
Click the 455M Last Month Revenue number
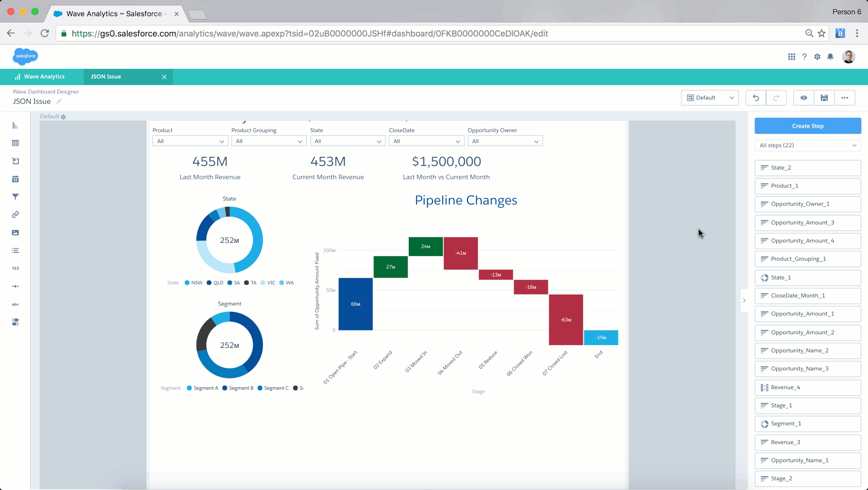210,162
